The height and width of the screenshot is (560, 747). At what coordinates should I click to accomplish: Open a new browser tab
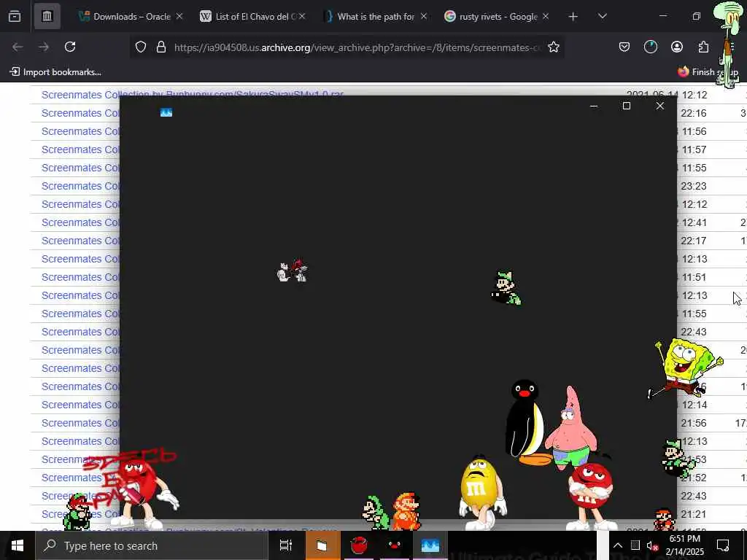[x=573, y=17]
